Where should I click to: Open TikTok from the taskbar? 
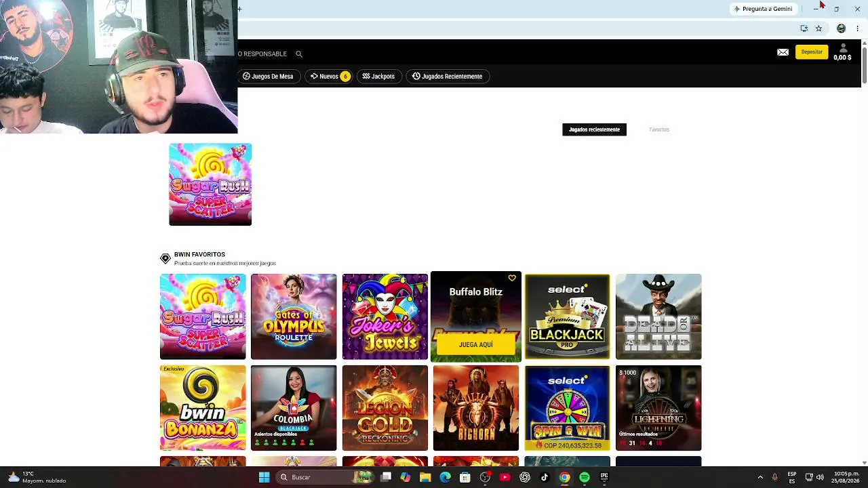click(x=545, y=477)
